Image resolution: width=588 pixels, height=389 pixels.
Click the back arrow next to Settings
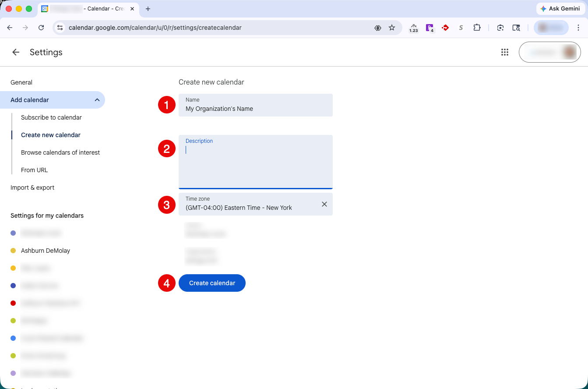coord(15,52)
